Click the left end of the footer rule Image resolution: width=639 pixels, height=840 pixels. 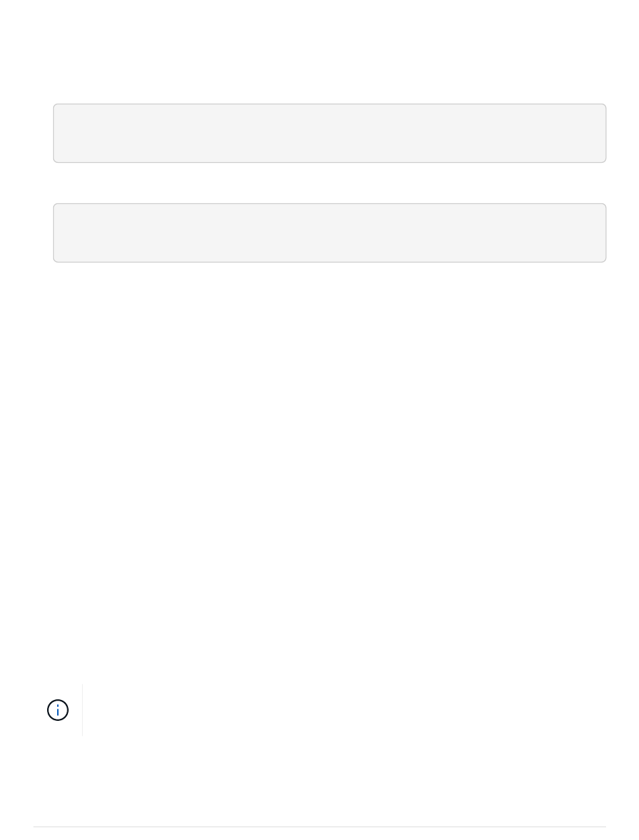coord(35,827)
